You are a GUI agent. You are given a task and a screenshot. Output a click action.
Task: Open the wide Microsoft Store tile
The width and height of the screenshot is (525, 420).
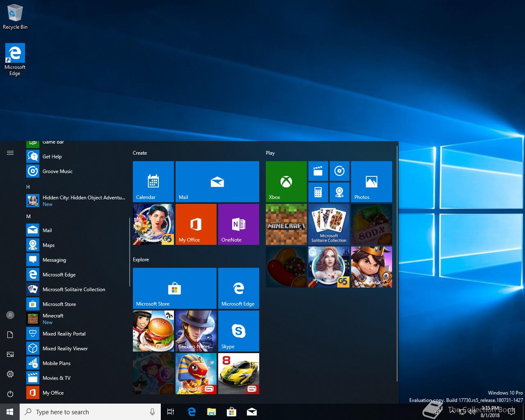[x=175, y=288]
